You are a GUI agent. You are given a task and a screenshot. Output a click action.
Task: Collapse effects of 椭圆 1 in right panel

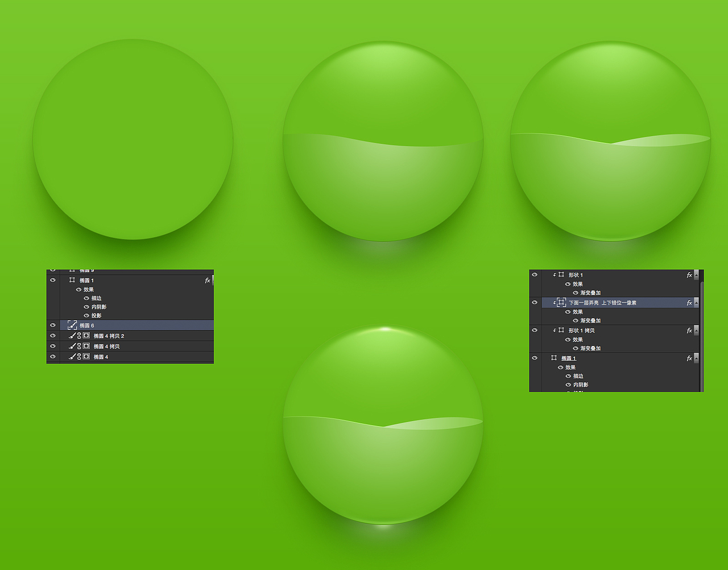coord(696,358)
